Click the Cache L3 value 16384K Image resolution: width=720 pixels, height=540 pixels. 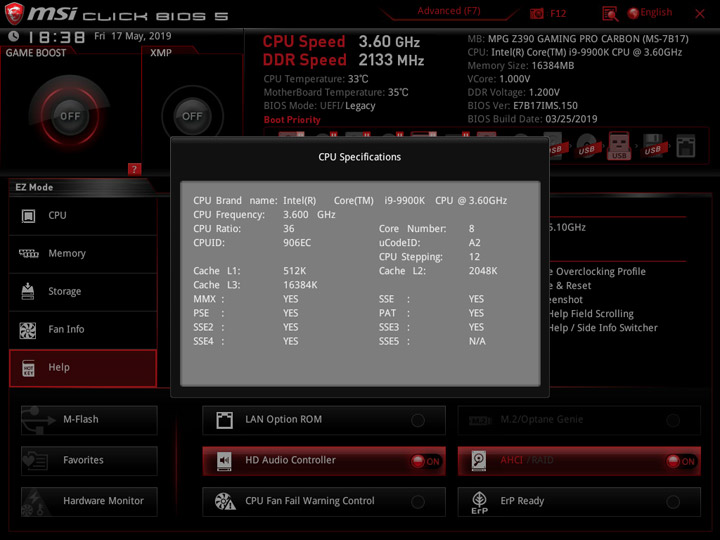300,285
